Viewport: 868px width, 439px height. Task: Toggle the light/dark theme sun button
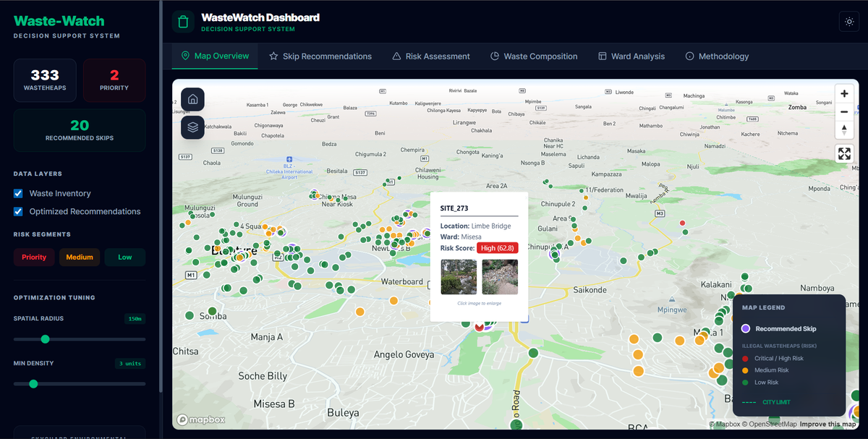849,22
